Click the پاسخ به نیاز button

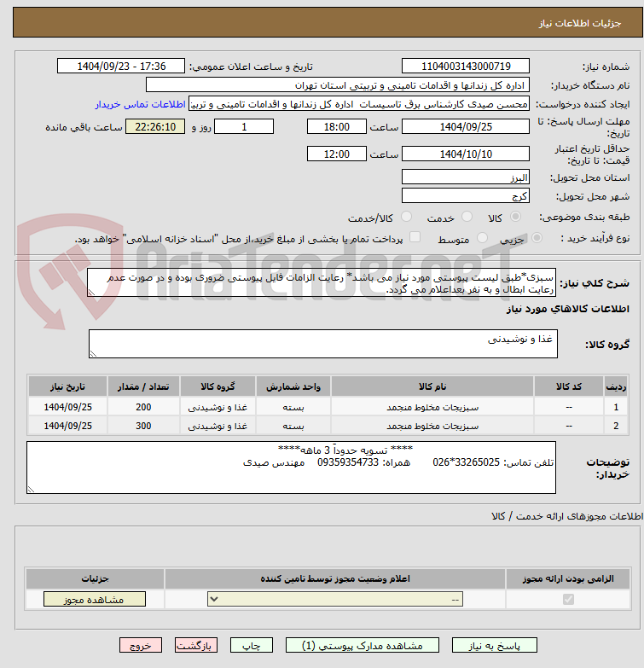coord(494,646)
